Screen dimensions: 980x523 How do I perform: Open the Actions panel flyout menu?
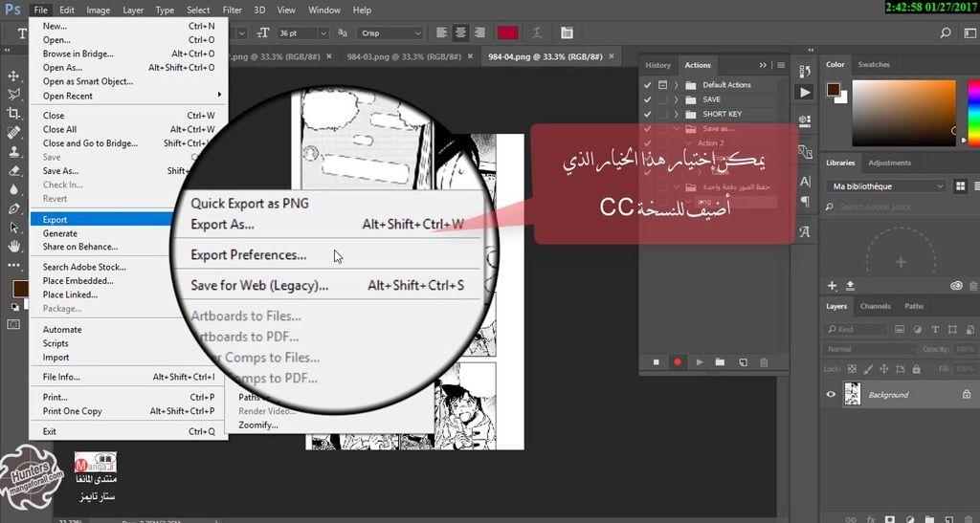(781, 65)
